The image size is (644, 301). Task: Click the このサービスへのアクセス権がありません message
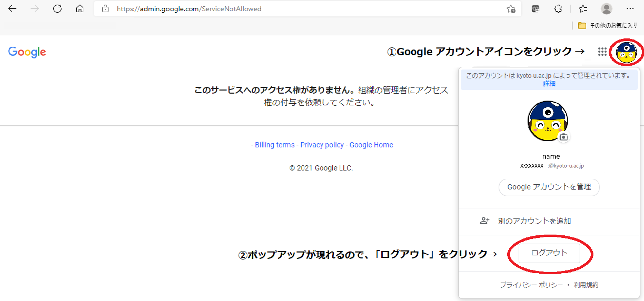(x=274, y=90)
